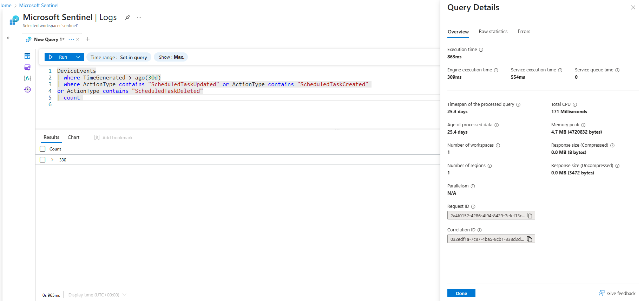The width and height of the screenshot is (644, 301).
Task: Copy the Request ID value
Action: point(530,216)
